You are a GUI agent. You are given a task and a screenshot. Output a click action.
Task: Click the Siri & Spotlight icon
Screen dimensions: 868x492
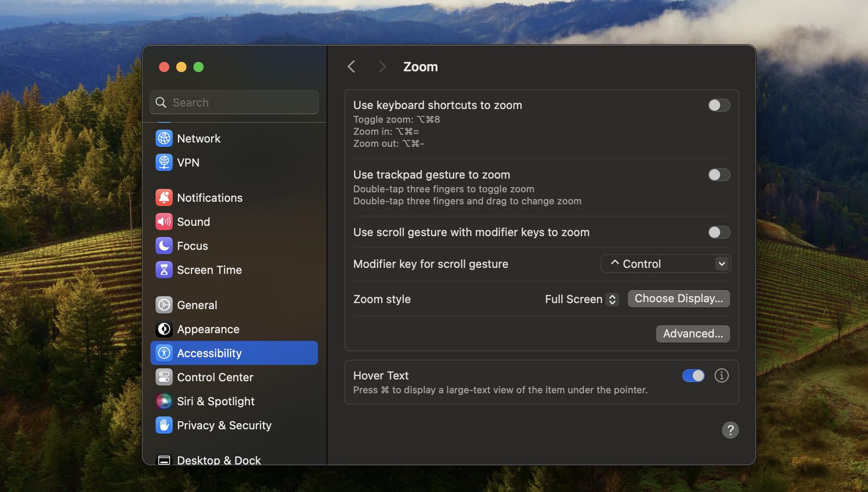pyautogui.click(x=164, y=401)
